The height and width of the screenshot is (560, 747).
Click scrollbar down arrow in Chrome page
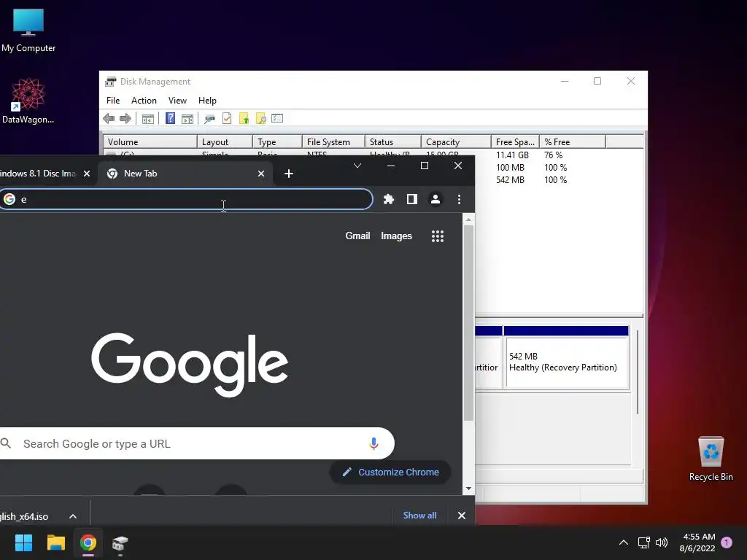coord(468,489)
